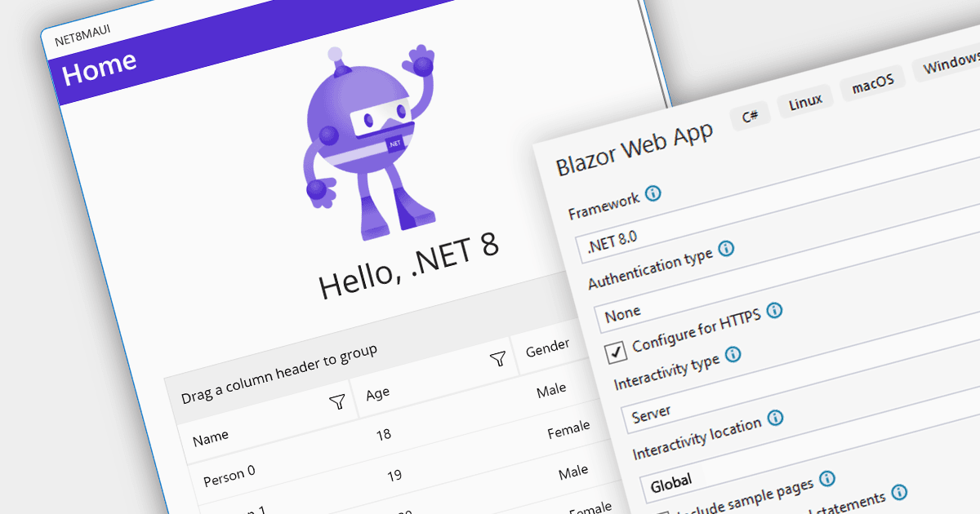The width and height of the screenshot is (980, 514).
Task: Select the age cell showing 18
Action: point(383,434)
